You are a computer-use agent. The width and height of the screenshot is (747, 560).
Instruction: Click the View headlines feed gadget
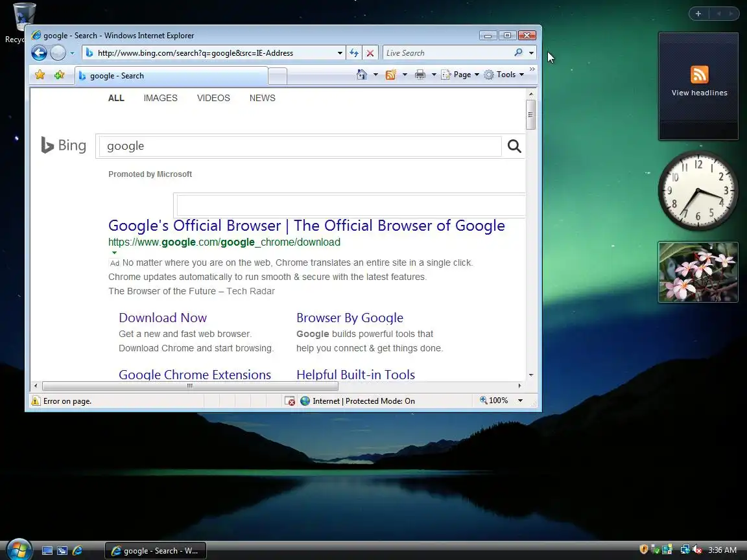(698, 86)
